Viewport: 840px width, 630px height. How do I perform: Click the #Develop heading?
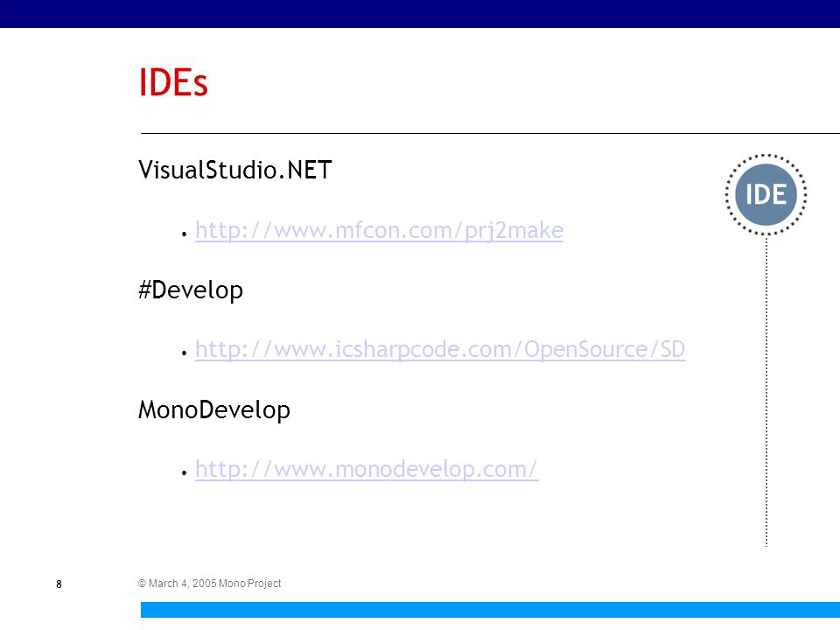[x=191, y=290]
